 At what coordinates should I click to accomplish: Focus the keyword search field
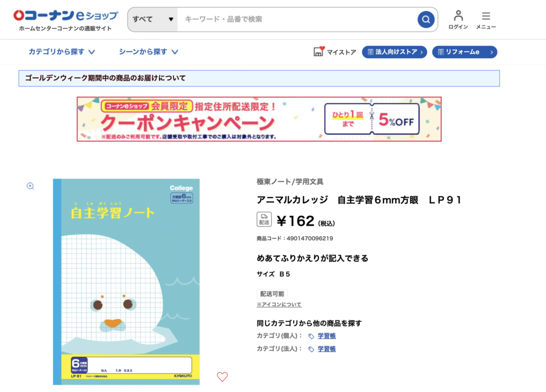click(297, 20)
